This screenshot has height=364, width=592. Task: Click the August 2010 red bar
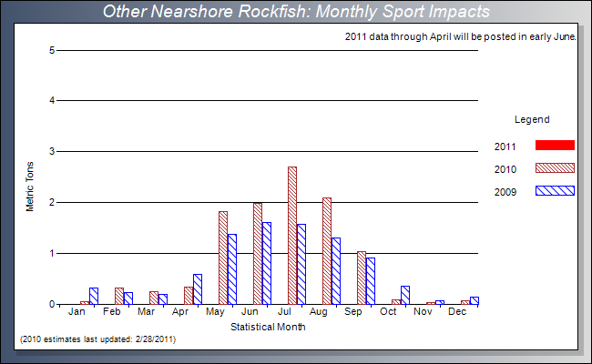tap(327, 251)
